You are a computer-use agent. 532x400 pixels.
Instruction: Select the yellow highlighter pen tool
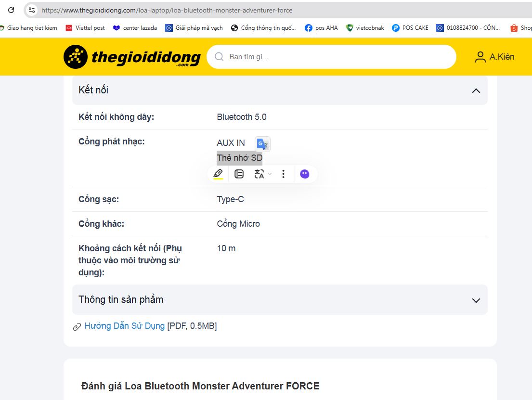coord(218,174)
